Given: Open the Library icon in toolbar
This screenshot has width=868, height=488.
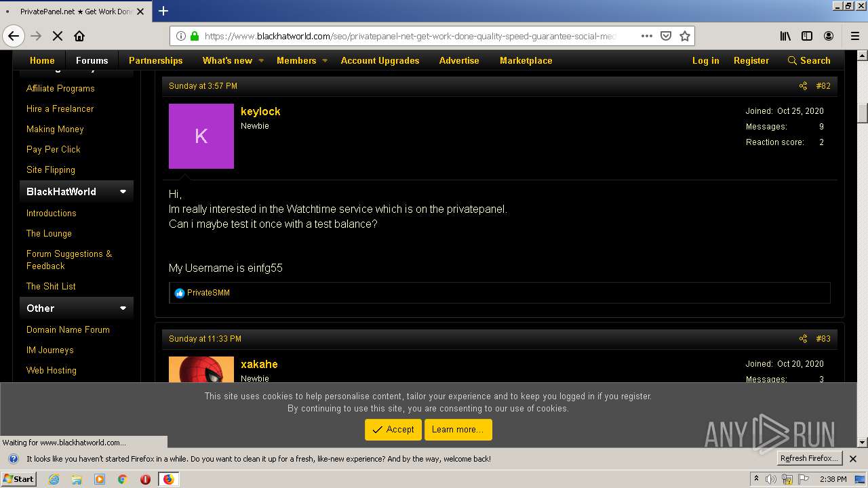Looking at the screenshot, I should [x=785, y=36].
